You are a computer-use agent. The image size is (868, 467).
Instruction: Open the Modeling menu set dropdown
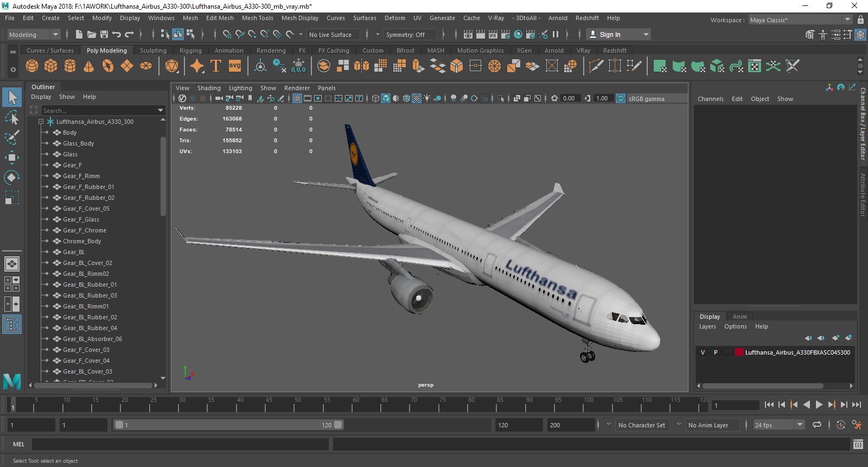click(x=34, y=34)
